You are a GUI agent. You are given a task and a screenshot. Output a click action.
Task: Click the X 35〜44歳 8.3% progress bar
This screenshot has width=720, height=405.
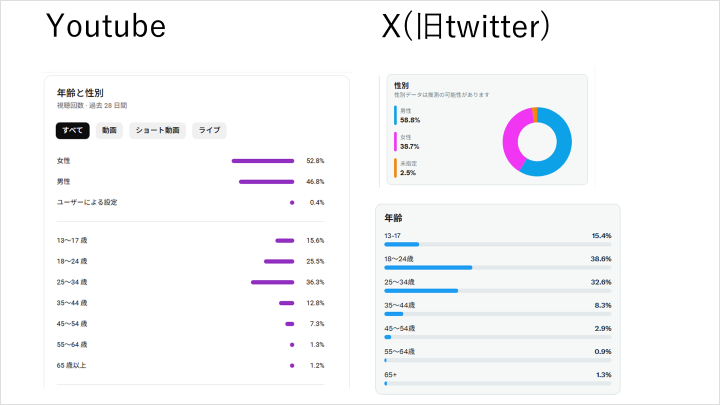(x=394, y=314)
